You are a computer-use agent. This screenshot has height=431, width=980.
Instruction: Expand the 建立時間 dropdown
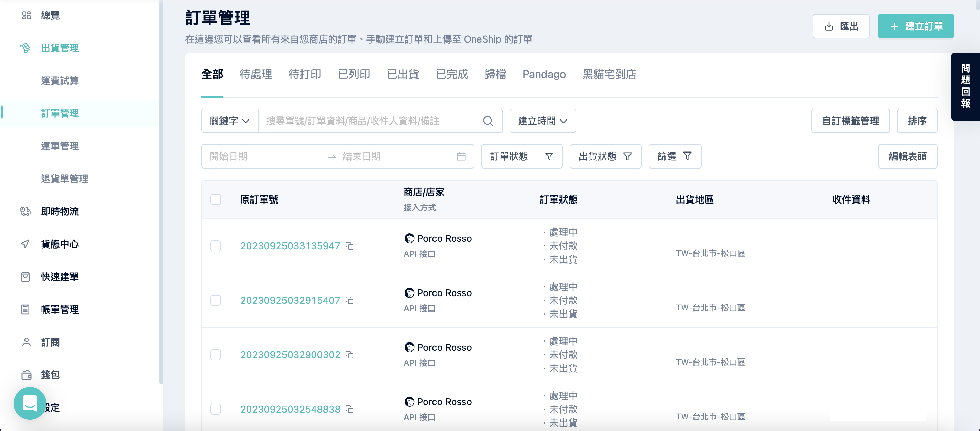click(542, 121)
